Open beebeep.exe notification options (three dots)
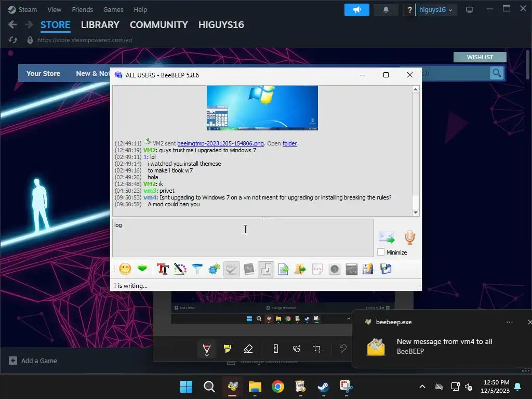The image size is (532, 399). coord(509,322)
